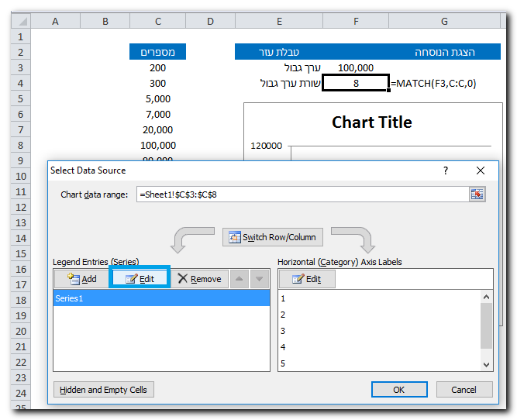Click the chart data range selector icon
The height and width of the screenshot is (420, 517).
click(477, 195)
